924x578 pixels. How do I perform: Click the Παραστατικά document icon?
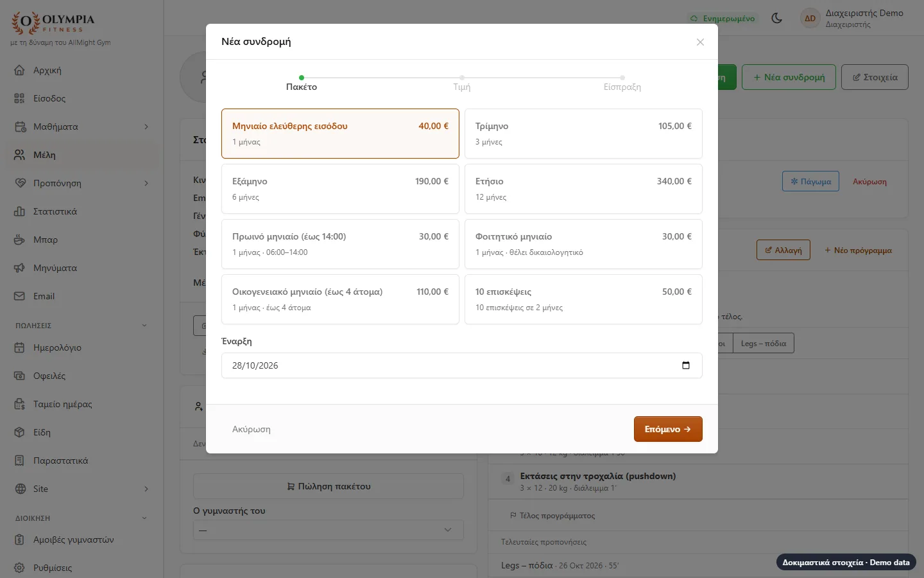coord(20,460)
